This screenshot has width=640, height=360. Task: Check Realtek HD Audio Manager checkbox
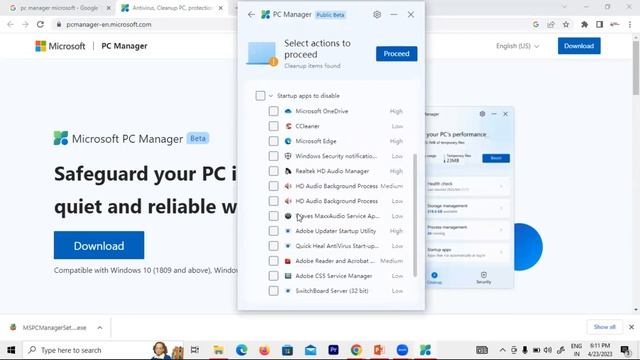tap(273, 171)
